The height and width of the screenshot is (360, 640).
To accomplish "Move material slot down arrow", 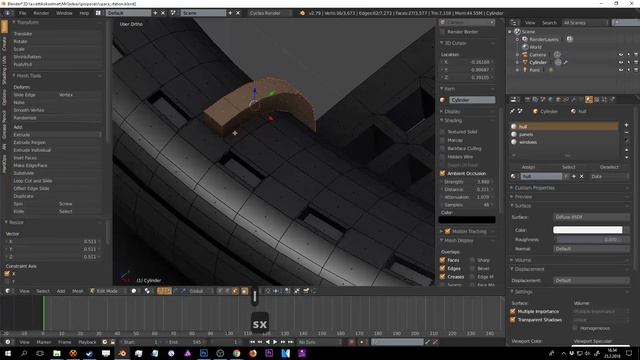I will pyautogui.click(x=626, y=157).
